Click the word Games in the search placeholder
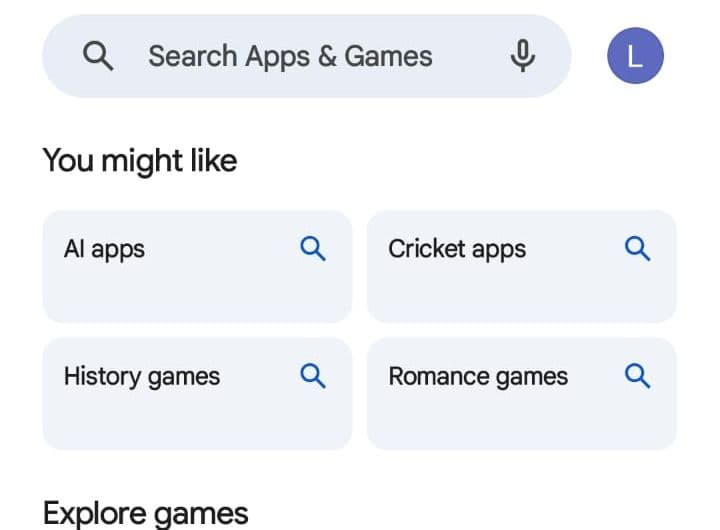The width and height of the screenshot is (720, 530). coord(388,56)
